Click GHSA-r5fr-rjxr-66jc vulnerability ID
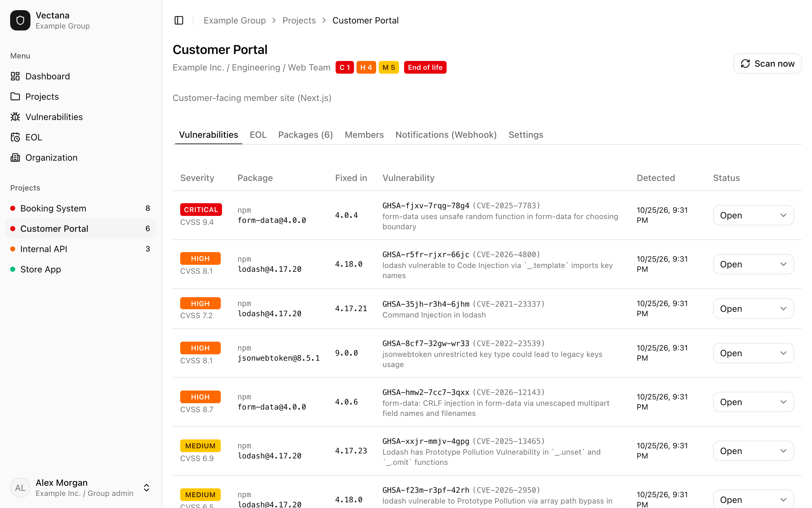812x508 pixels. point(426,254)
